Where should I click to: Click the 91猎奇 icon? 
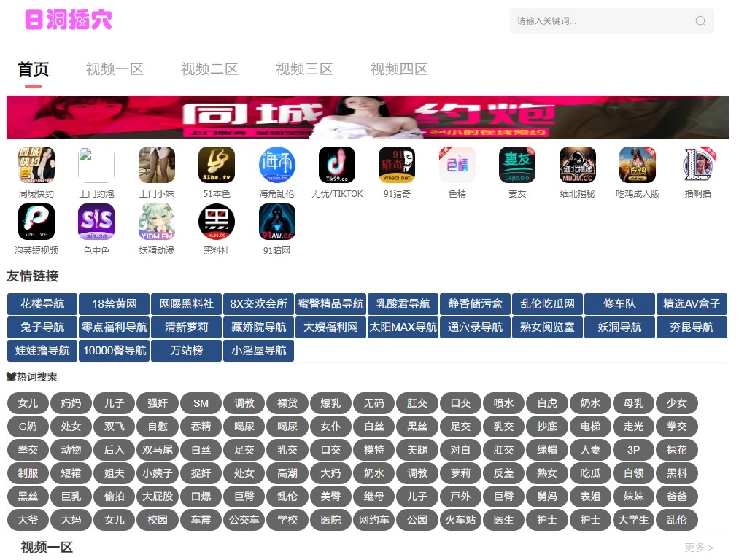tap(397, 166)
